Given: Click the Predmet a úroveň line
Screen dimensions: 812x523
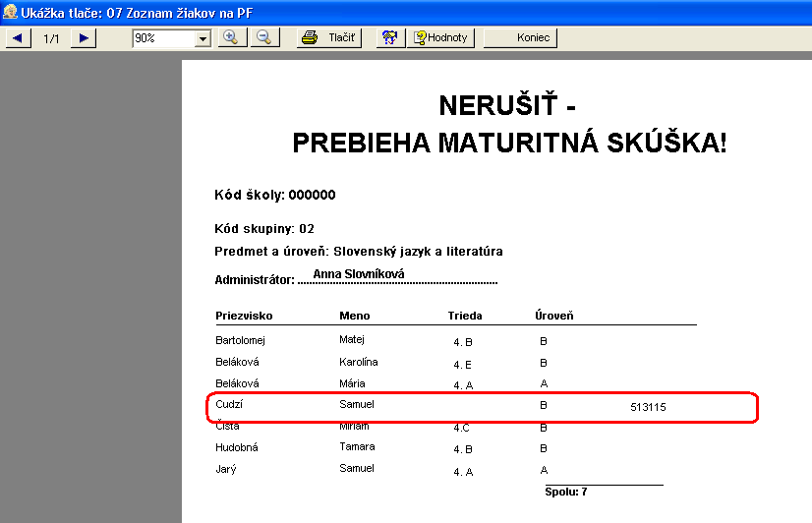Looking at the screenshot, I should coord(359,251).
